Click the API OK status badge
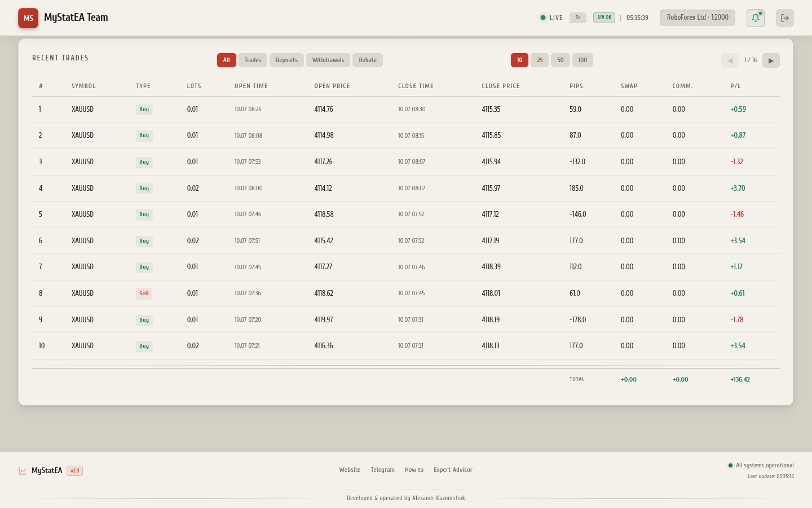Image resolution: width=812 pixels, height=508 pixels. point(604,17)
